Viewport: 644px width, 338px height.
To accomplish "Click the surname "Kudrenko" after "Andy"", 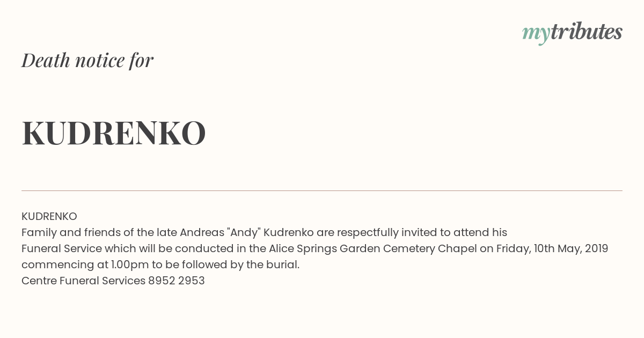I will 289,232.
